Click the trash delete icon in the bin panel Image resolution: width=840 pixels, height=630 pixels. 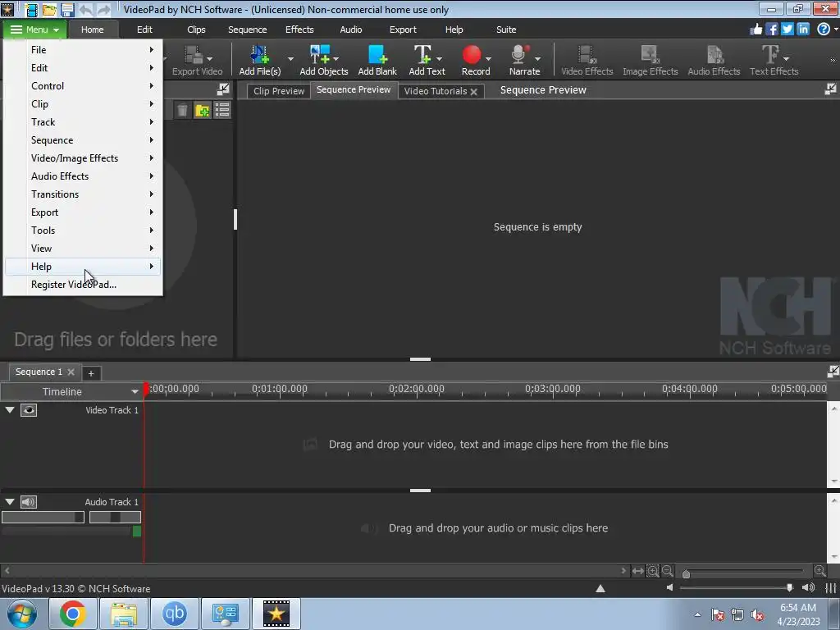(x=182, y=111)
